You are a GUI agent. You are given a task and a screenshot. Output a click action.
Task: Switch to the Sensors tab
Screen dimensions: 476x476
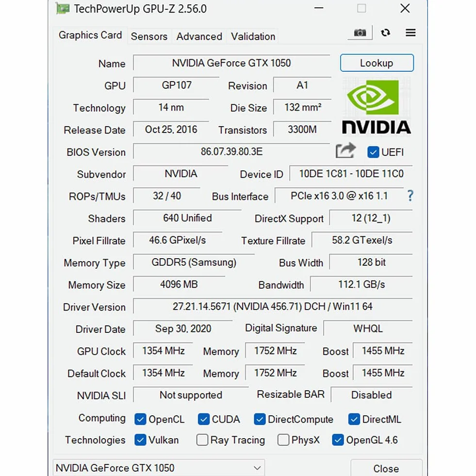(149, 36)
